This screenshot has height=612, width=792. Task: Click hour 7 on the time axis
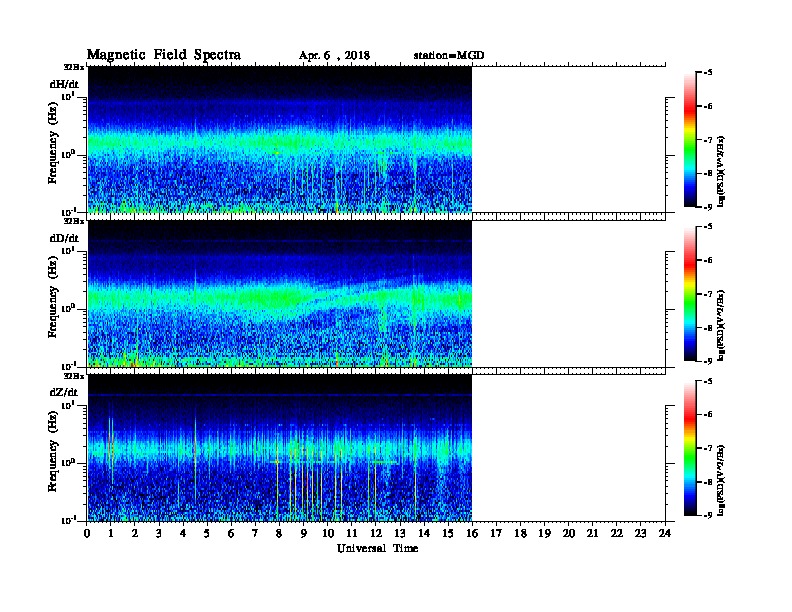(256, 534)
